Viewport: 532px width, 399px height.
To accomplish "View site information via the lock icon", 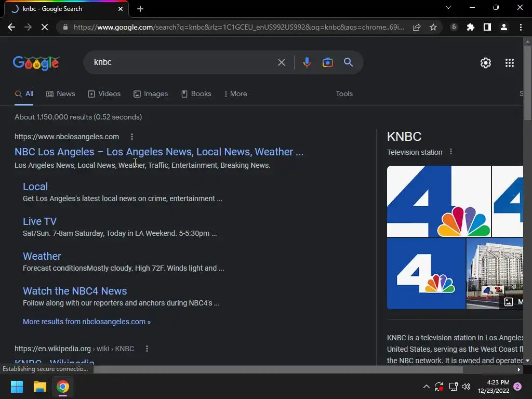I will [x=65, y=27].
